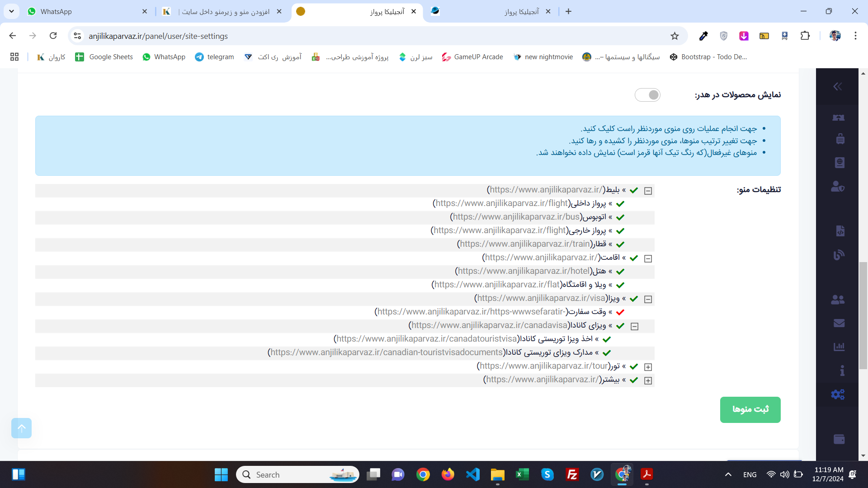This screenshot has height=488, width=868.
Task: Open the suitcase icon in sidebar
Action: (x=840, y=139)
